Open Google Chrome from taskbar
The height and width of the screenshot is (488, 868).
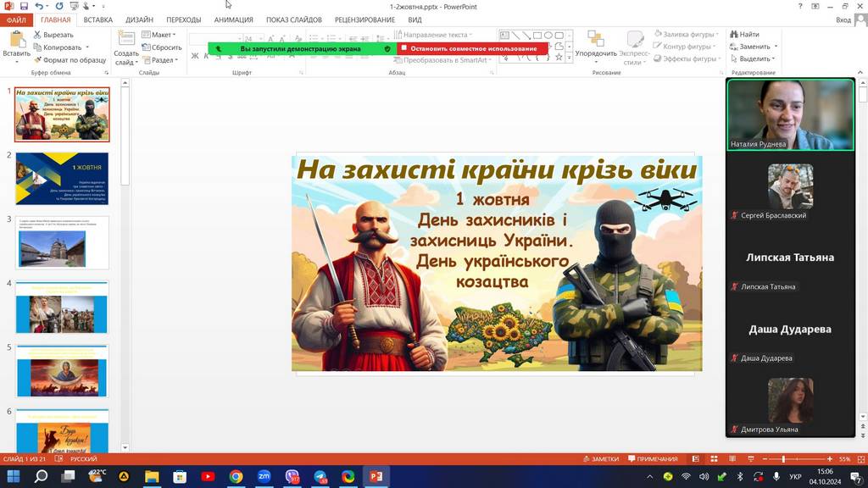coord(236,476)
